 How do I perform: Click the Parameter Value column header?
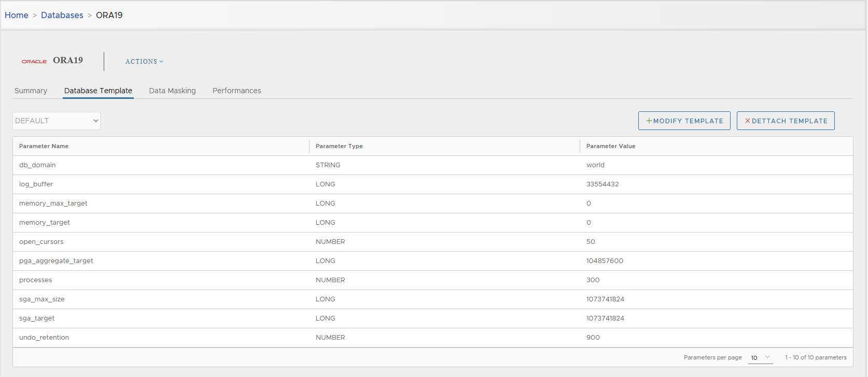[x=610, y=146]
